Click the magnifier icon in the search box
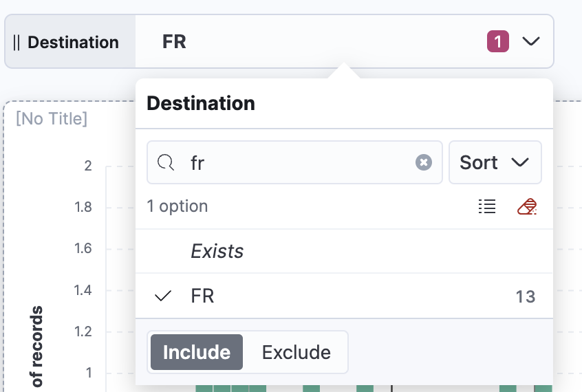 166,162
